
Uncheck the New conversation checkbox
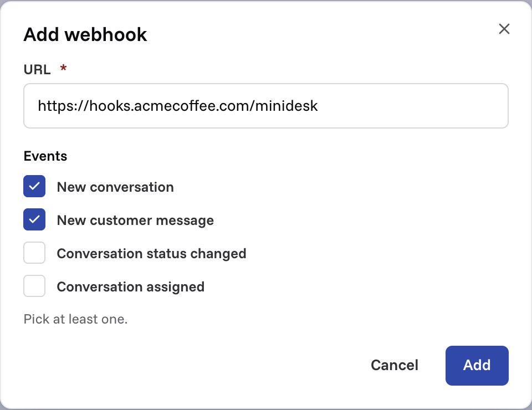34,186
